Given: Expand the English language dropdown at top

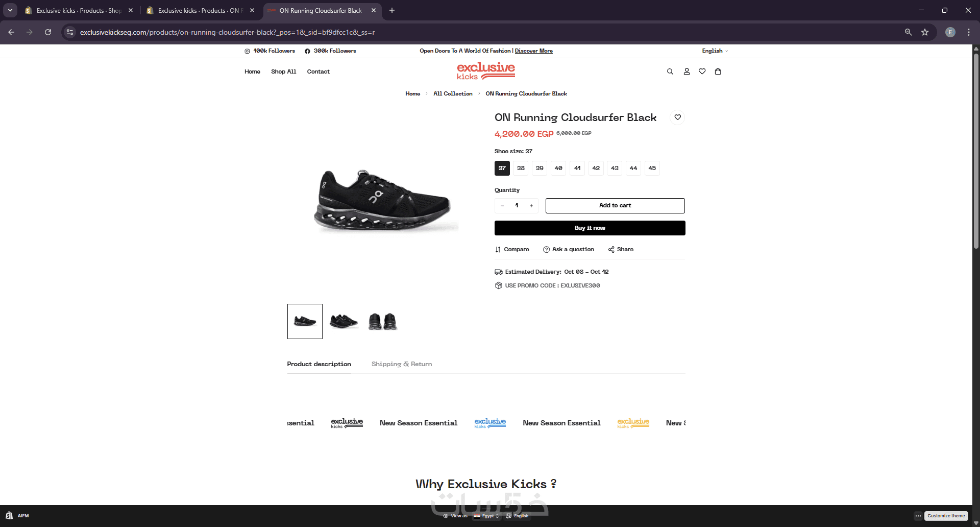Looking at the screenshot, I should (715, 51).
